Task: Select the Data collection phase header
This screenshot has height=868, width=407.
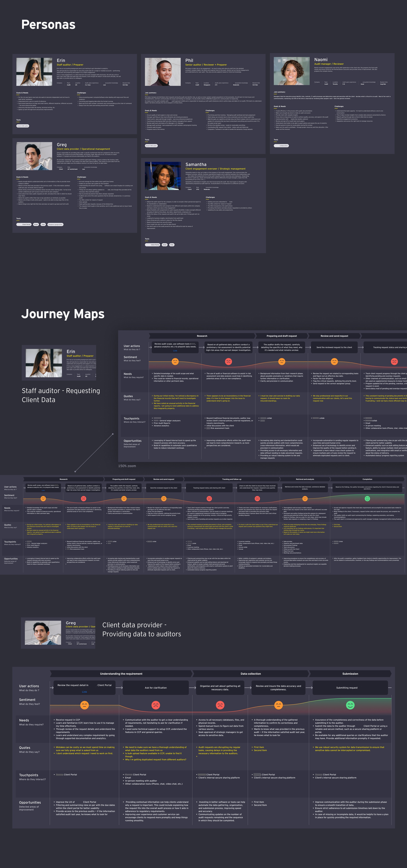Action: [x=251, y=674]
